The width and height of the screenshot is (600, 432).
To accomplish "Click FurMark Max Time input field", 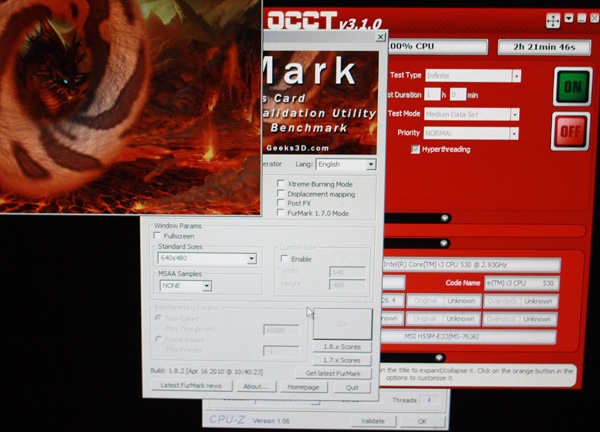I will [281, 330].
